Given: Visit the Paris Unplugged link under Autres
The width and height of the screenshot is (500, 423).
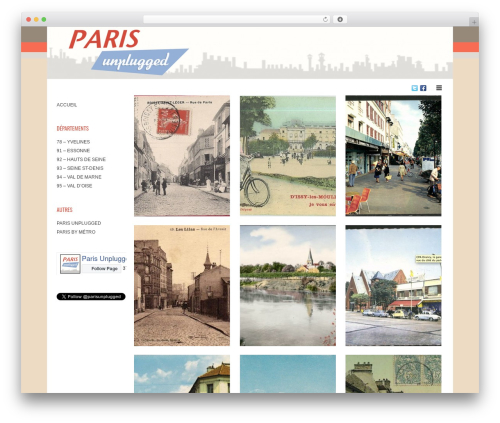Looking at the screenshot, I should (x=79, y=223).
